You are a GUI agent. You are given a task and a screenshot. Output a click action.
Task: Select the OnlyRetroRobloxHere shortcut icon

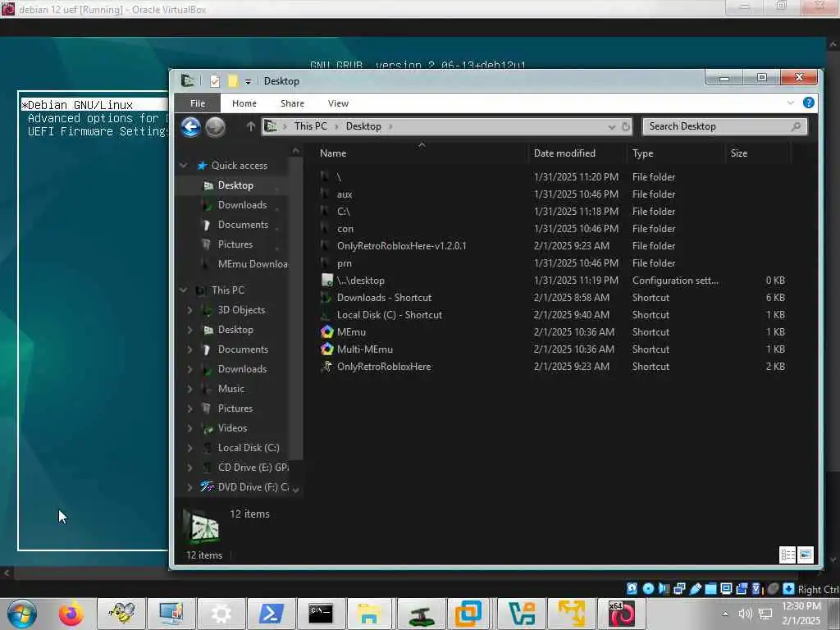tap(326, 367)
